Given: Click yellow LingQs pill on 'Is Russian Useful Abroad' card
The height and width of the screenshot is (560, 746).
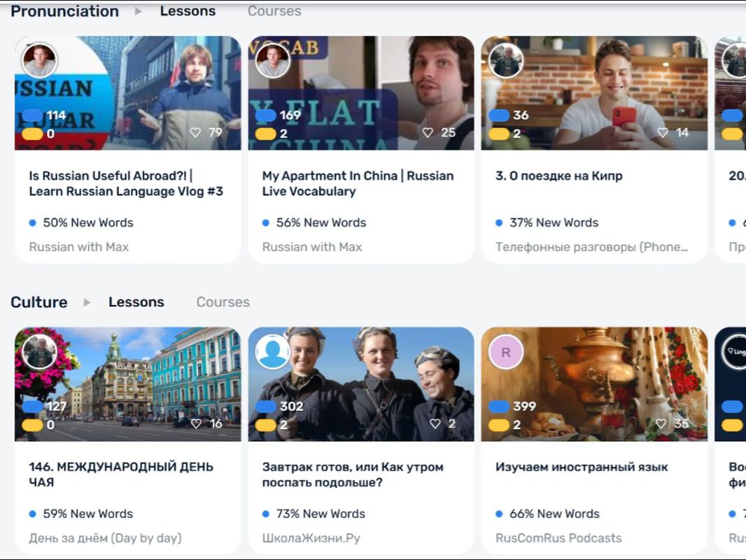Looking at the screenshot, I should 32,134.
